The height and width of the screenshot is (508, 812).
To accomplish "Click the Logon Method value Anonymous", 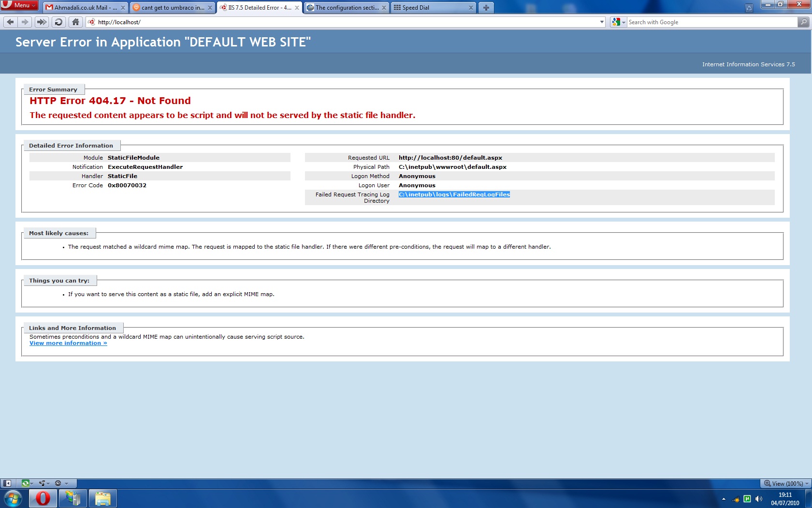I will click(417, 176).
